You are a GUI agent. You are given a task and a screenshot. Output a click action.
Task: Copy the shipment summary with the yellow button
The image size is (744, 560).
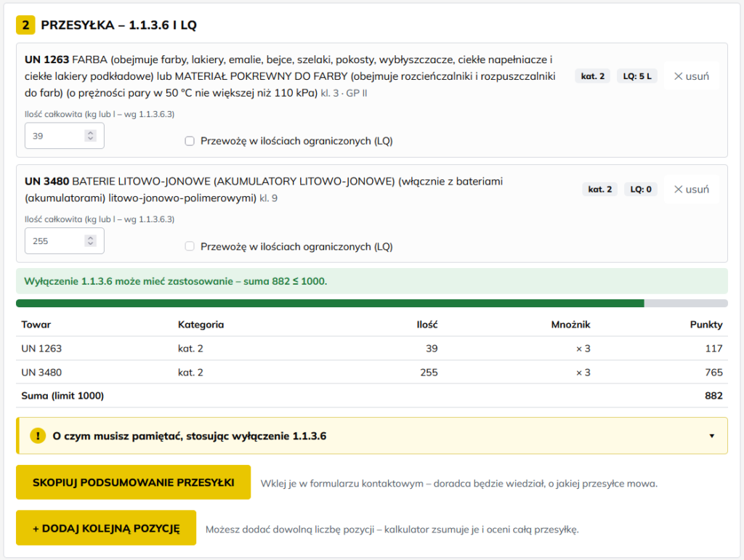point(134,482)
